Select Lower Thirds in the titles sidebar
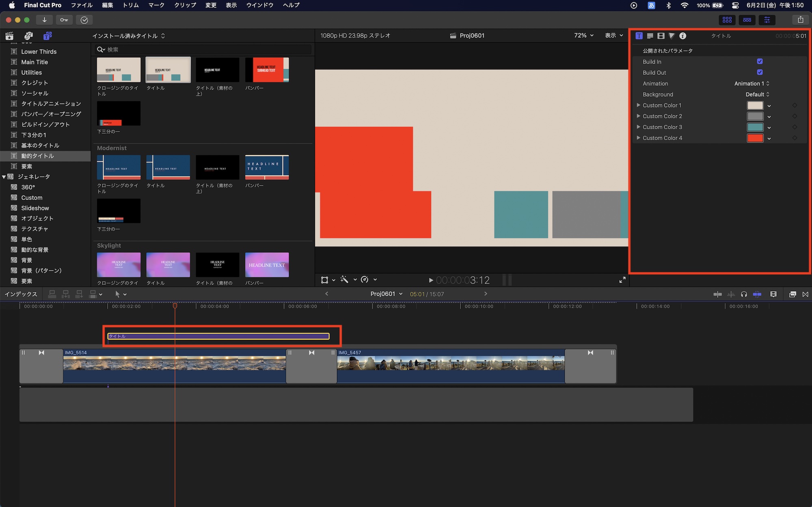This screenshot has height=507, width=812. coord(39,52)
